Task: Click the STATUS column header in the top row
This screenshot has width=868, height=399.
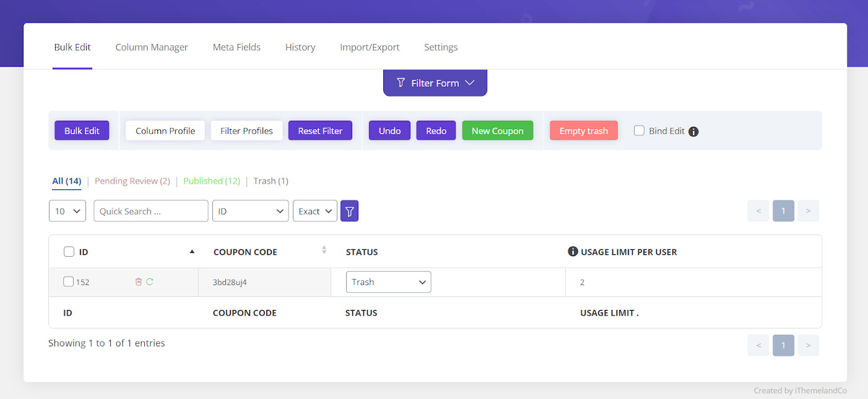Action: tap(362, 252)
